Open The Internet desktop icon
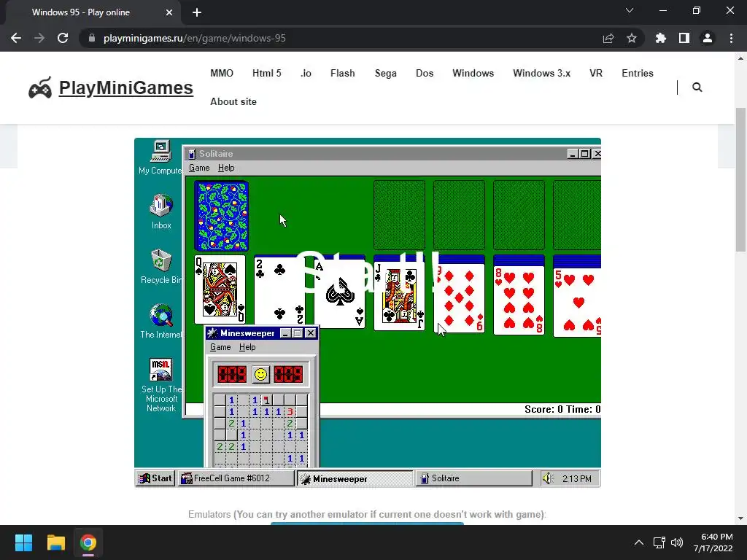Screen dimensions: 747x560 pos(161,322)
